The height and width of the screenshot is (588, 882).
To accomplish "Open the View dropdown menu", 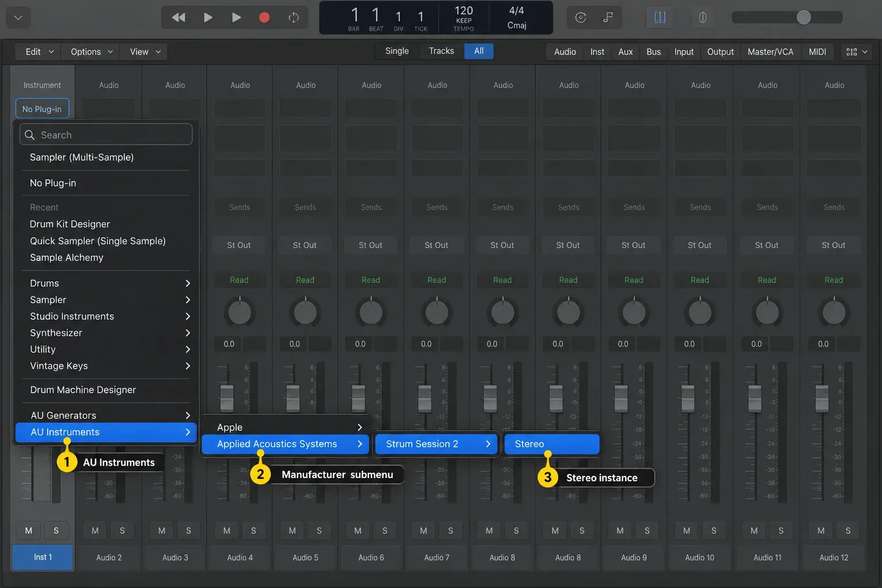I will pos(144,52).
